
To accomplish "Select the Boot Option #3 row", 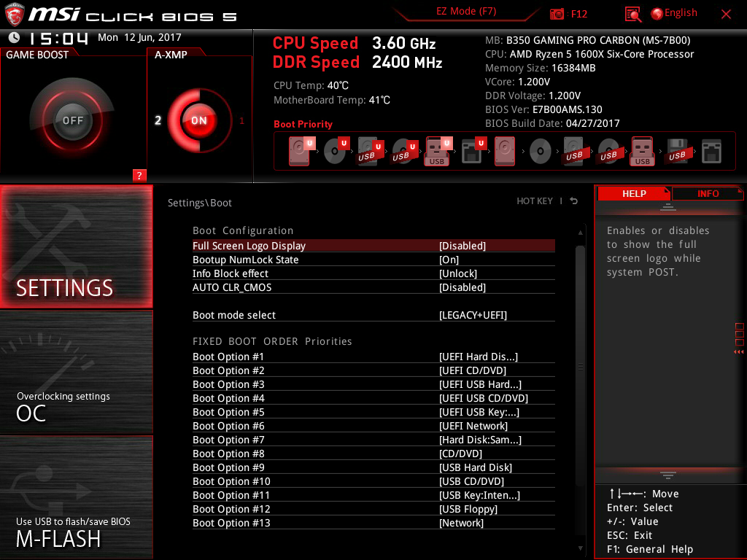I will (373, 384).
